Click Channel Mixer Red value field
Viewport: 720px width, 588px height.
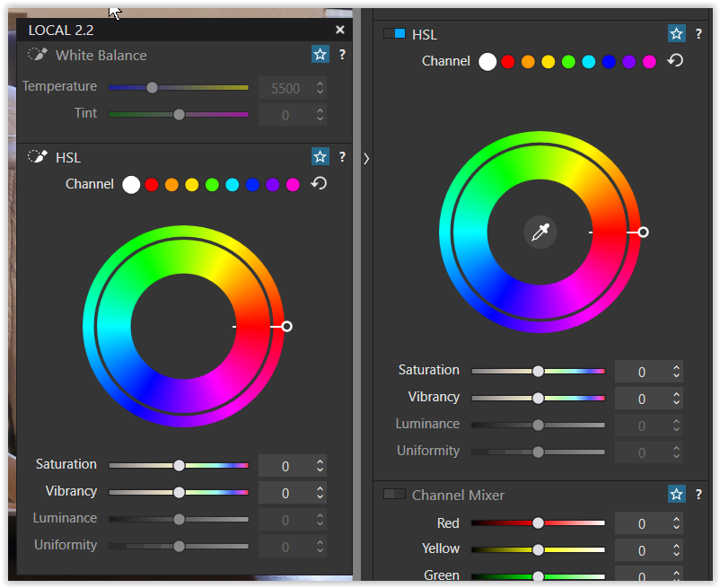(641, 524)
